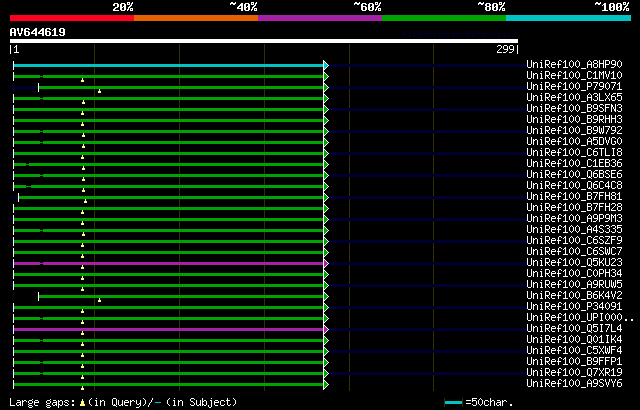640x410 pixels.
Task: Click the UniRef100_P34091 sequence name
Action: tap(574, 307)
